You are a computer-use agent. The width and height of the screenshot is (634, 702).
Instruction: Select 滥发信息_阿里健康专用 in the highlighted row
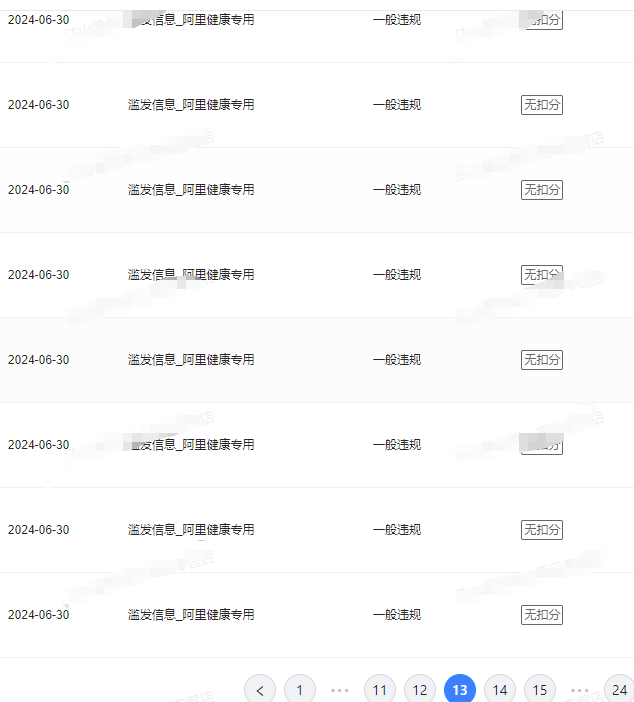point(191,360)
